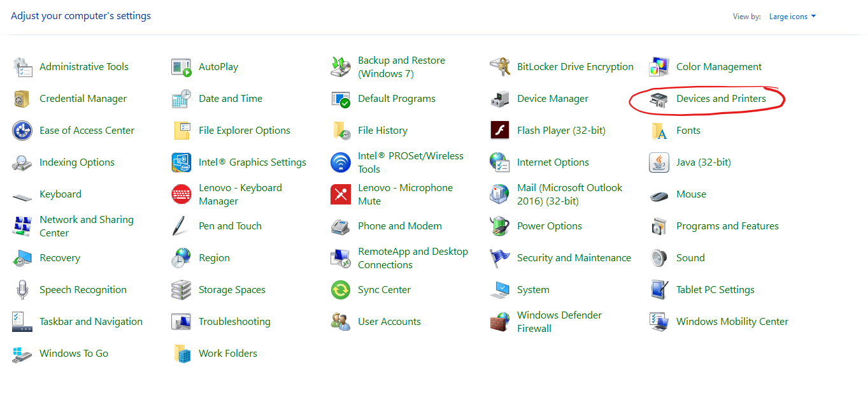Click the Speech Recognition microphone icon
868x395 pixels.
[x=22, y=290]
